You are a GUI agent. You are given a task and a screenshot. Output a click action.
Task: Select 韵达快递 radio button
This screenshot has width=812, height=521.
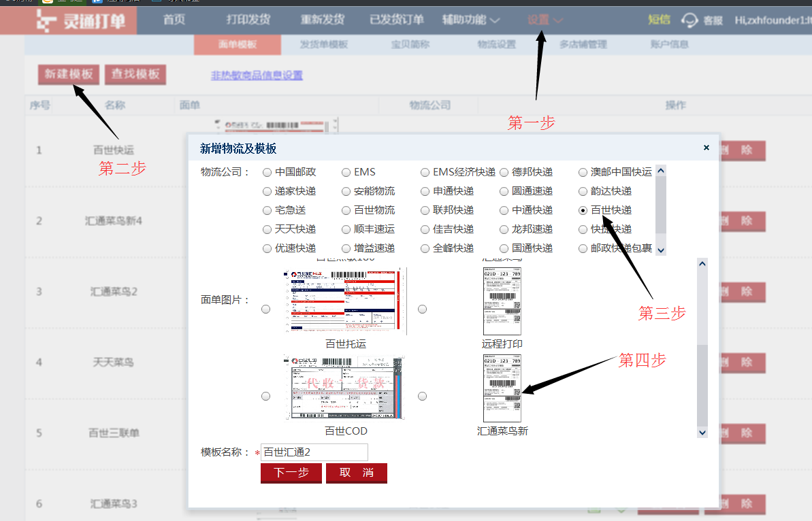(583, 191)
